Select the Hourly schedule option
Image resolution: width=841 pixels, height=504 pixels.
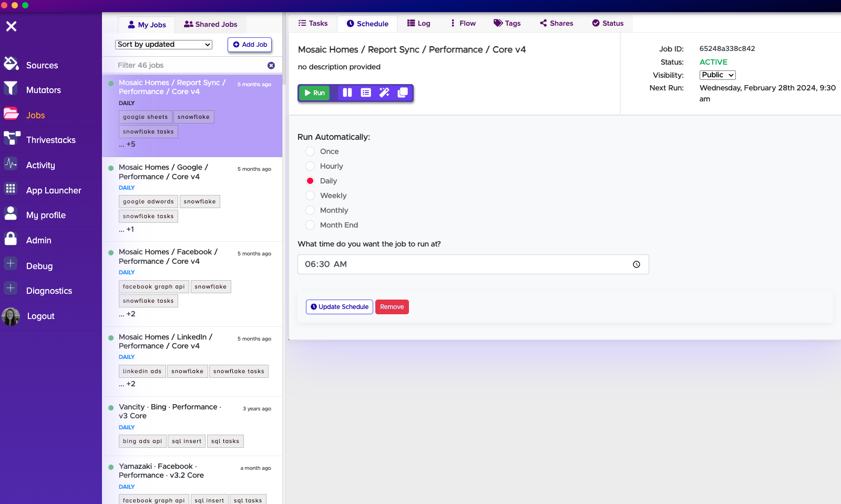(310, 166)
